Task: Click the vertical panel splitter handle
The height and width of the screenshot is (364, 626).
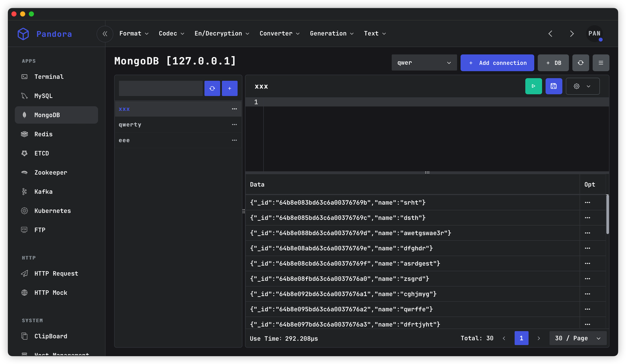Action: (x=244, y=211)
